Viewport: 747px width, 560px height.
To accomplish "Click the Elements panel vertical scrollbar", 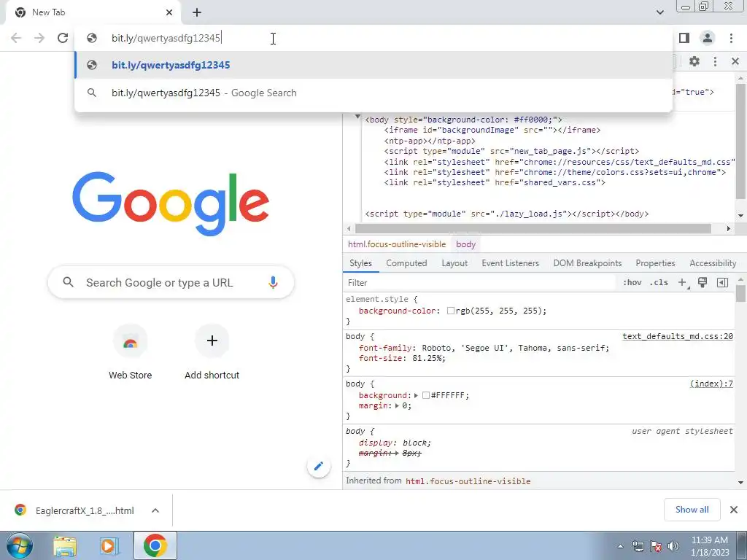I will [740, 142].
